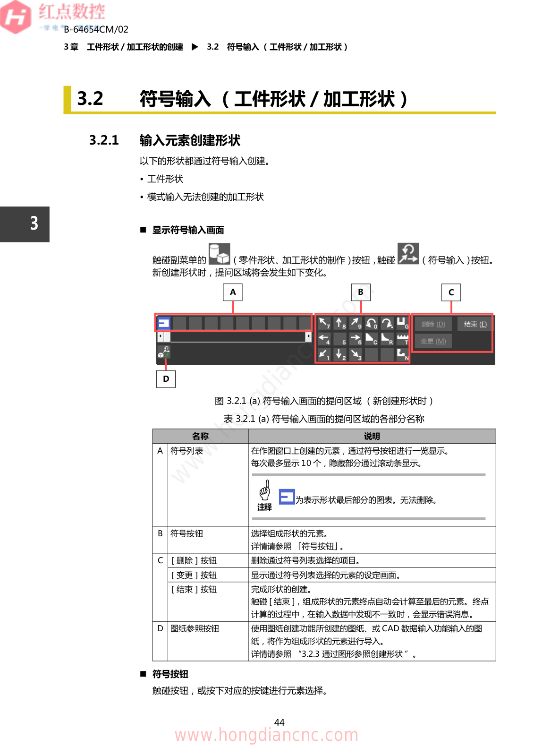Select the up-right arrow 9 symbol button
The height and width of the screenshot is (756, 534).
tap(356, 323)
